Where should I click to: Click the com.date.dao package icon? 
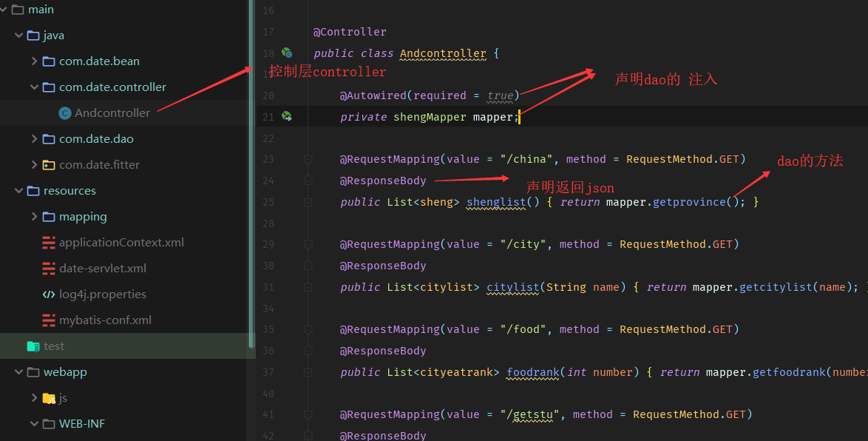[49, 138]
